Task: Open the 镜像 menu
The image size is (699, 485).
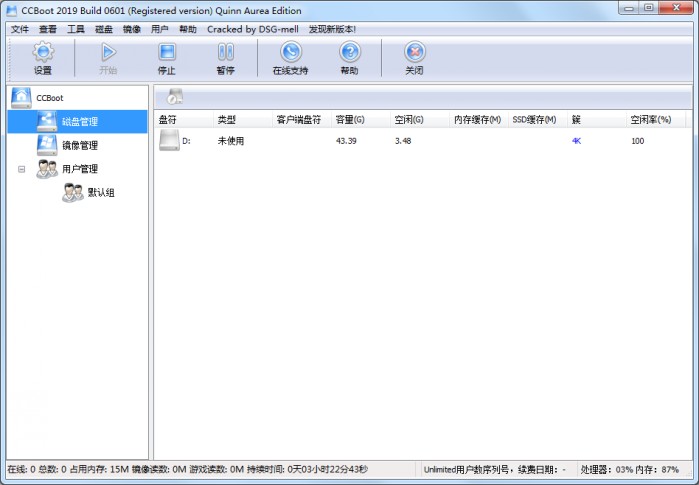Action: pyautogui.click(x=132, y=29)
